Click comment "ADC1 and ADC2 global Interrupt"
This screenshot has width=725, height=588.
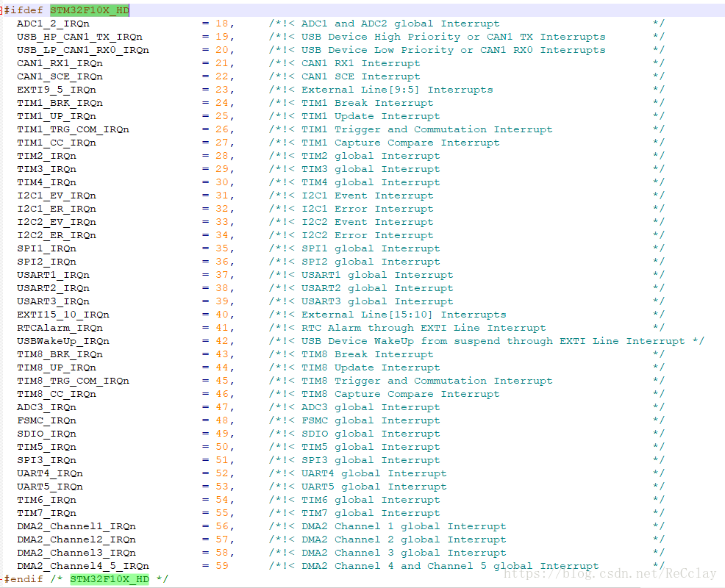point(401,24)
